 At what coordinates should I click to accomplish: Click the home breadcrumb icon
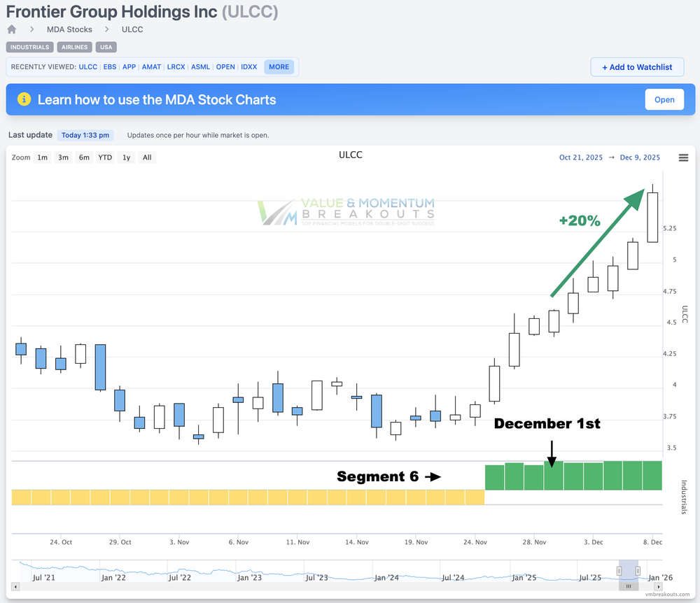coord(11,29)
